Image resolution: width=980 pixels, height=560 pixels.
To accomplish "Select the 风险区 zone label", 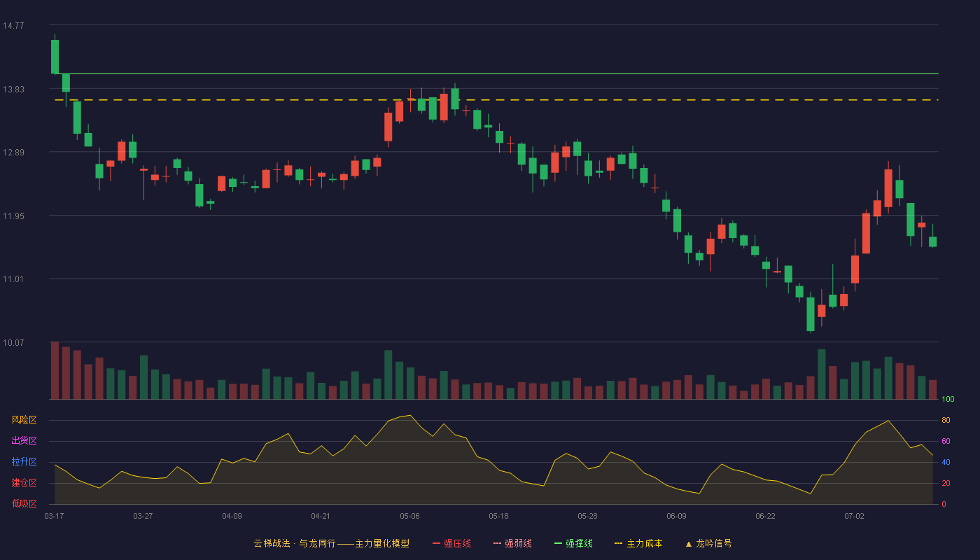I will 24,420.
